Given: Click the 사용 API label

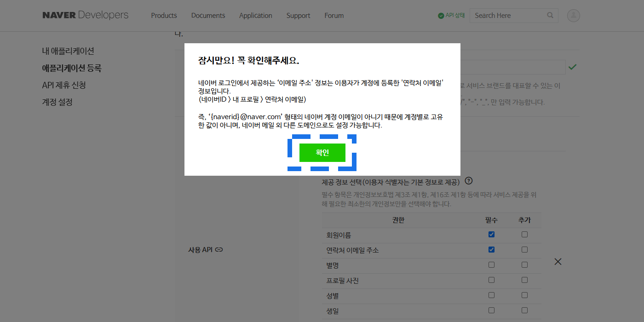Looking at the screenshot, I should point(201,250).
